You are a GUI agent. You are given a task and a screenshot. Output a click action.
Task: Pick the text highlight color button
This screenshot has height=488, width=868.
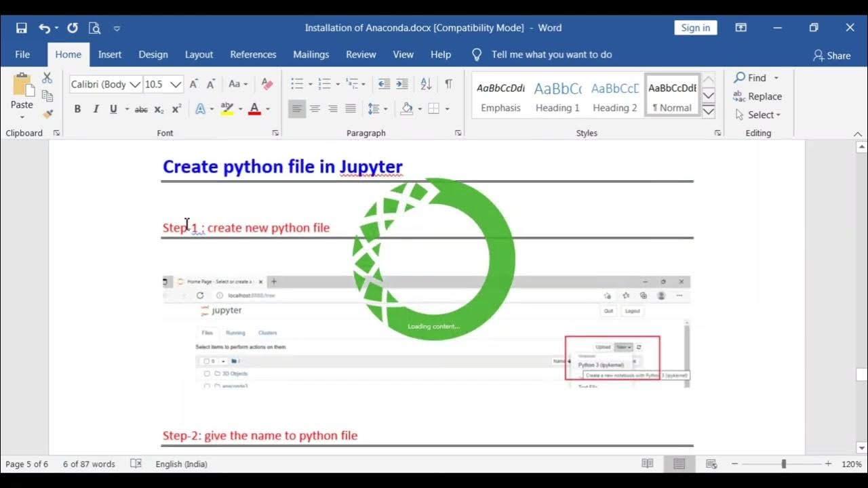(x=226, y=108)
